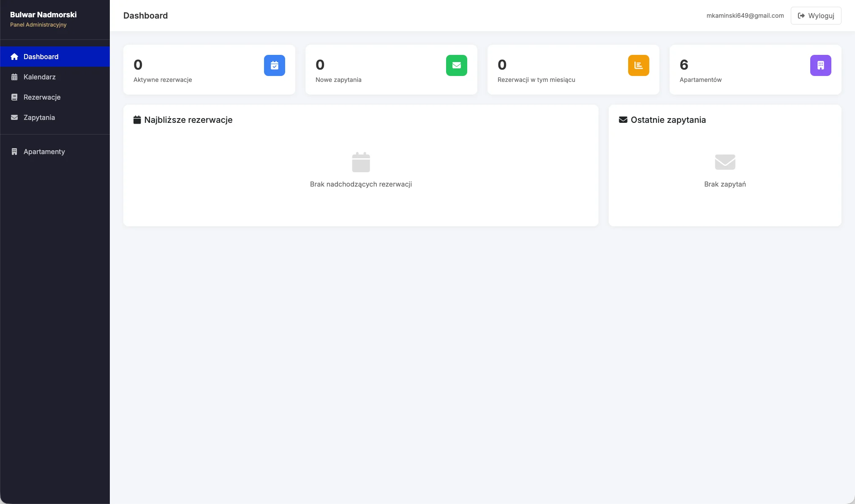Select Apartamenty in the sidebar
This screenshot has width=855, height=504.
coord(44,152)
